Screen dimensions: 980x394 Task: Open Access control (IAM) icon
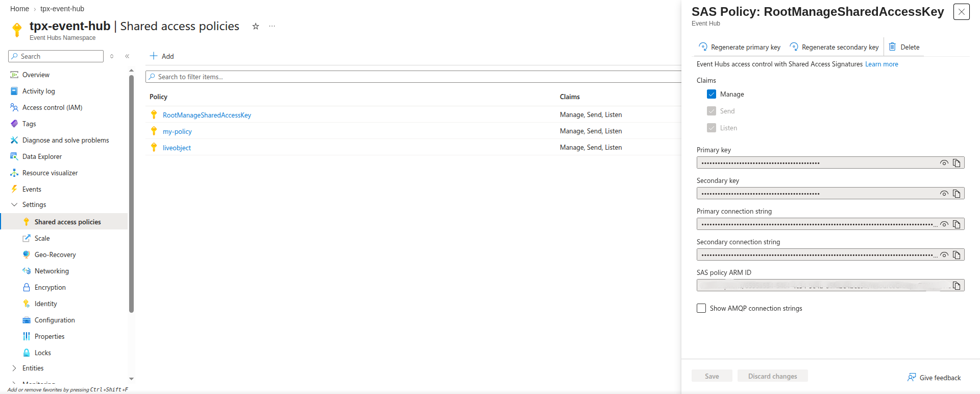(14, 107)
